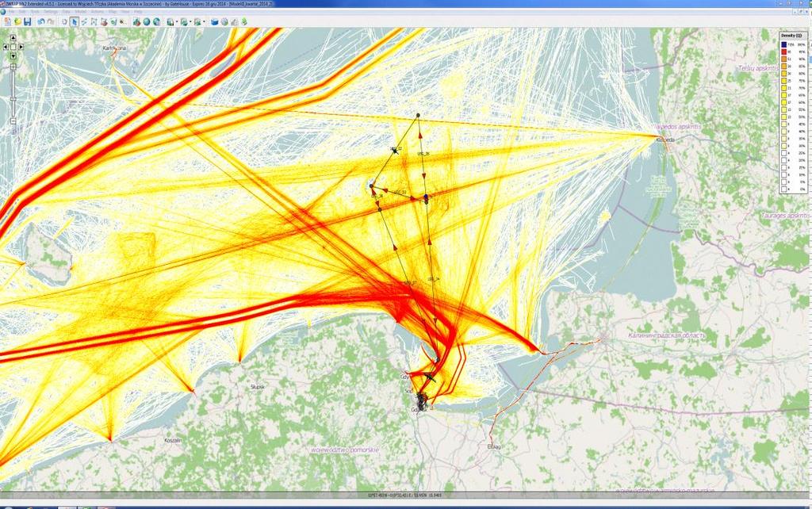The image size is (812, 509).
Task: Select the highlighted pointer arrow tool
Action: (74, 21)
